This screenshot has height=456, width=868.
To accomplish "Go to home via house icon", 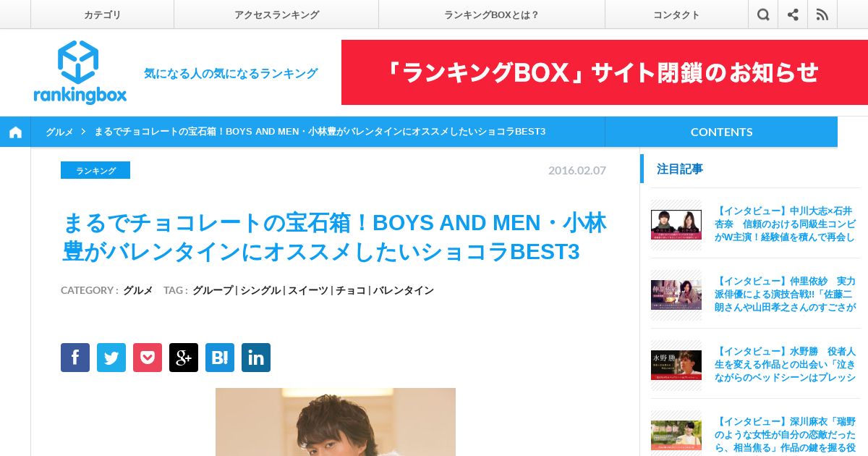I will 15,132.
